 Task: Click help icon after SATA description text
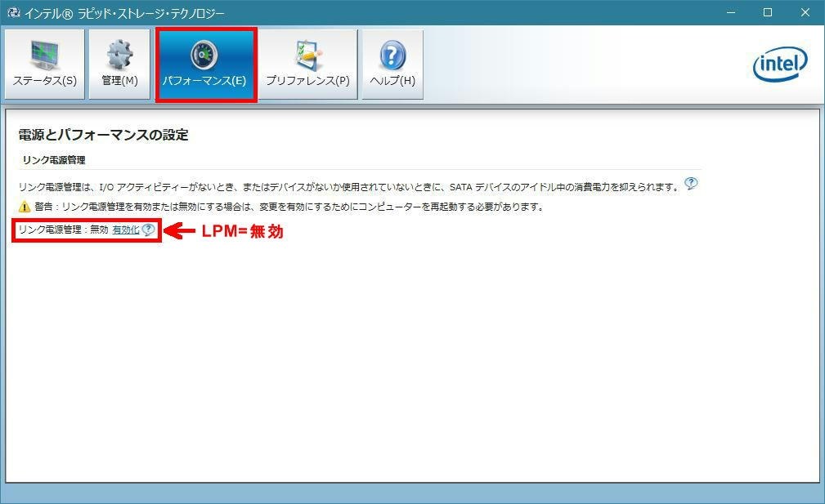coord(691,184)
